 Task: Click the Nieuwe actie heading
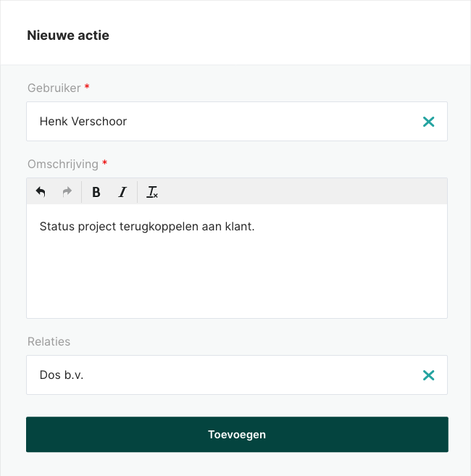pos(68,35)
